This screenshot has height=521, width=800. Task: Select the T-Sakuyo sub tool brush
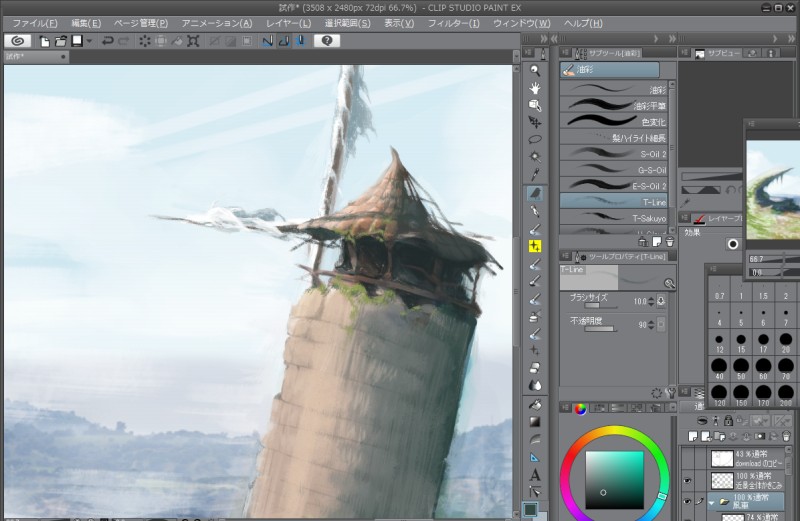(x=614, y=218)
